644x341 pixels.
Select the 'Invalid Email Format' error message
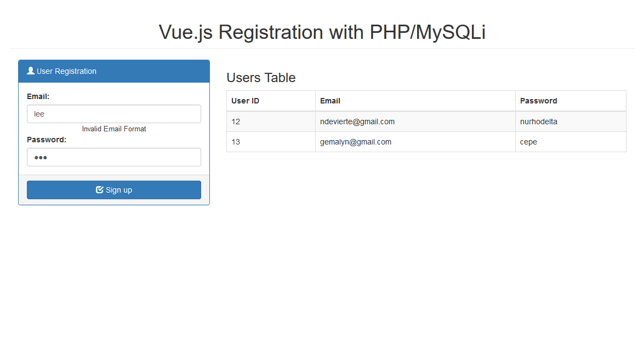(x=114, y=129)
